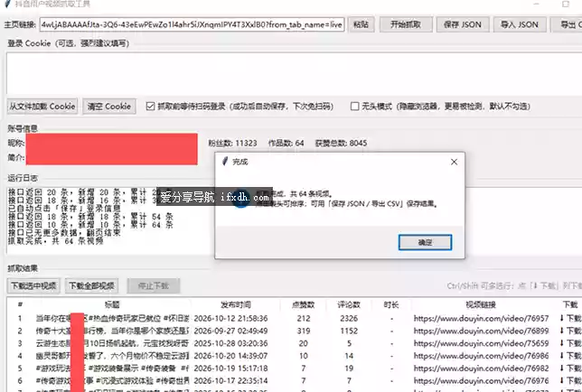Toggle 抓取前等待扫码登录 checkbox
582x392 pixels.
click(150, 107)
